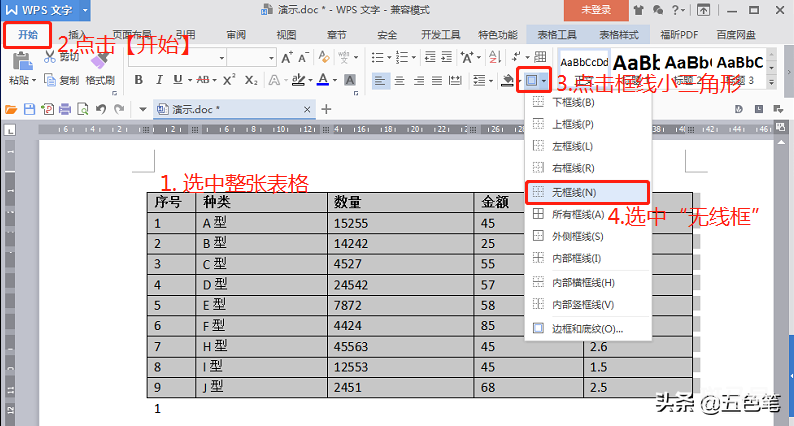794x426 pixels.
Task: Click the Decrease Indent icon
Action: (x=430, y=57)
